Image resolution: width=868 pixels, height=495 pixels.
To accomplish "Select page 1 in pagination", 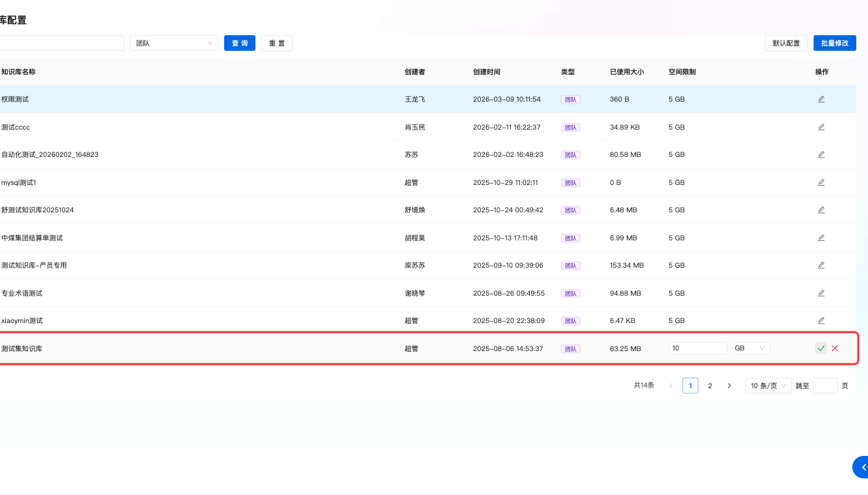I will pos(690,386).
